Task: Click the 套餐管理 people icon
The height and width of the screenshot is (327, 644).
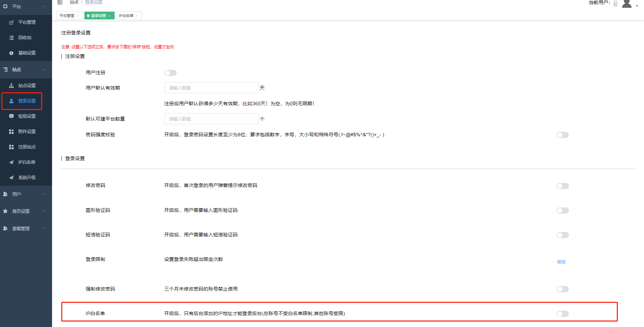Action: coord(5,229)
